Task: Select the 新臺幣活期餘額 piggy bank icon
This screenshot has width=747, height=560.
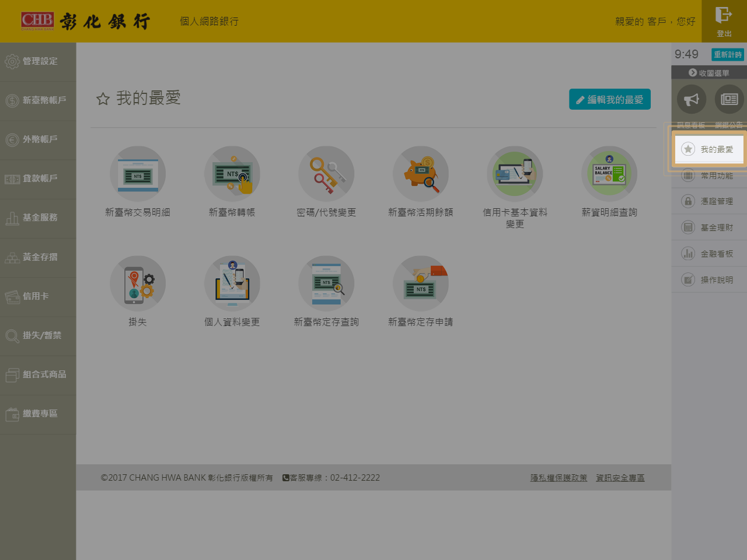Action: (x=421, y=174)
